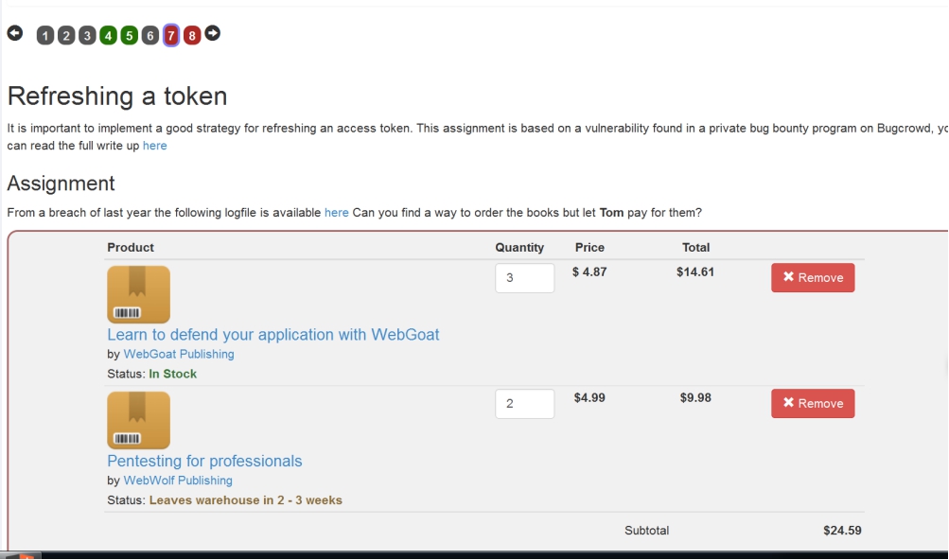Click 'Leaves warehouse in 2 - 3 weeks' status
This screenshot has width=949, height=560.
click(246, 500)
